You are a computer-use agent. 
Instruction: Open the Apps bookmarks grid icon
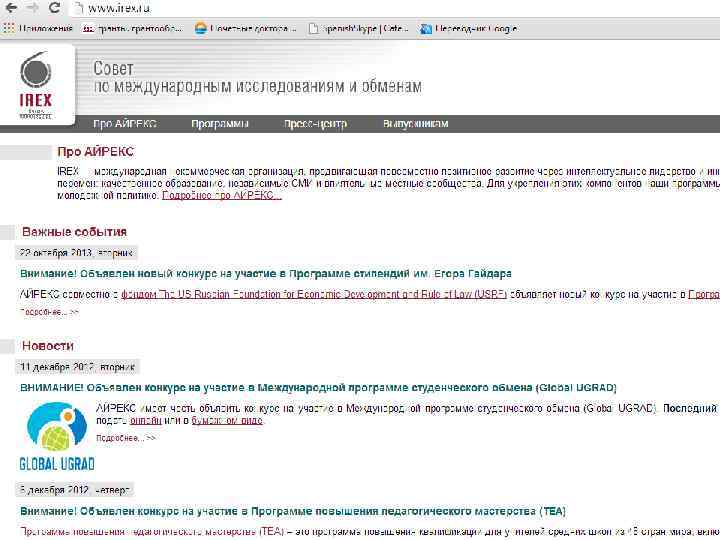[8, 28]
